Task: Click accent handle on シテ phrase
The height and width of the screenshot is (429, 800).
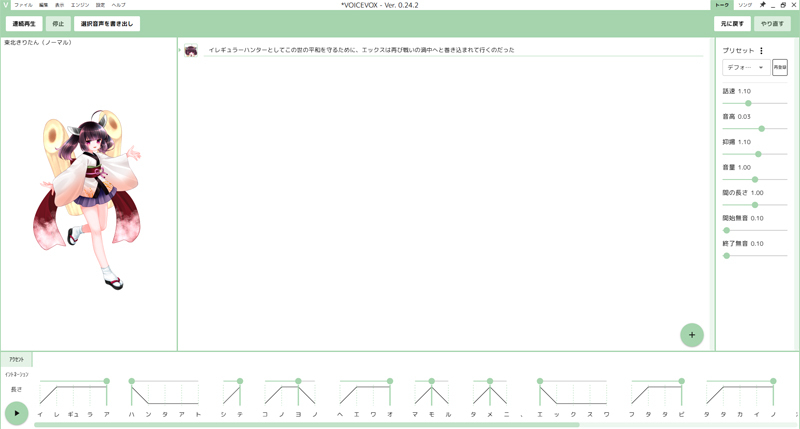Action: pyautogui.click(x=240, y=381)
